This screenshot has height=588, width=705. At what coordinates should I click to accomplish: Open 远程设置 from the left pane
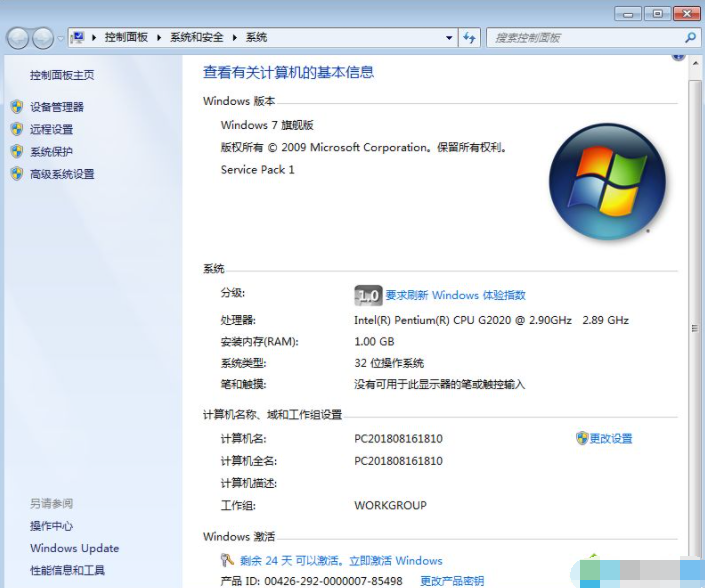51,129
